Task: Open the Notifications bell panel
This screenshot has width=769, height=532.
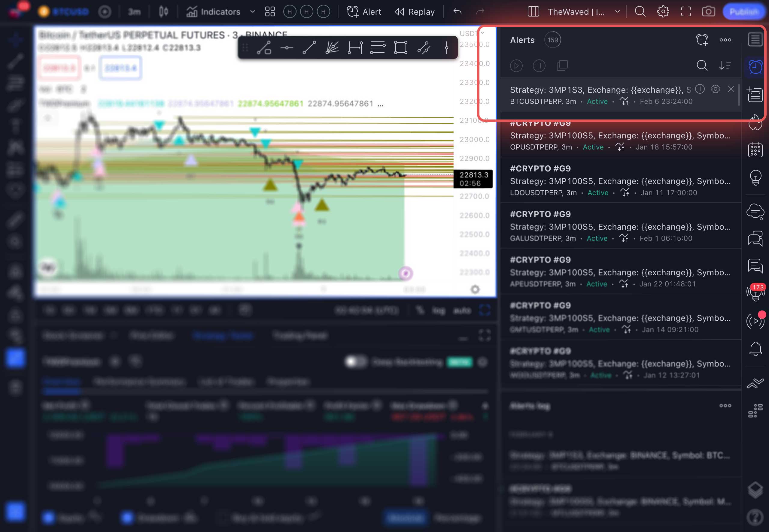Action: [755, 349]
